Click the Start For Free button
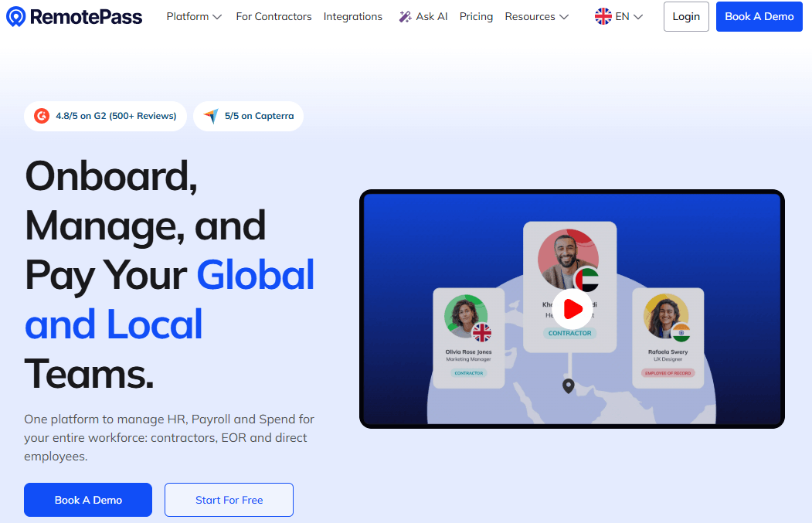 tap(229, 500)
